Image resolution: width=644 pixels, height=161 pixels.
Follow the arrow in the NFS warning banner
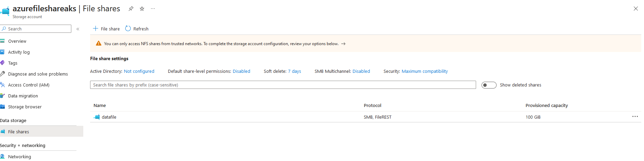[343, 44]
